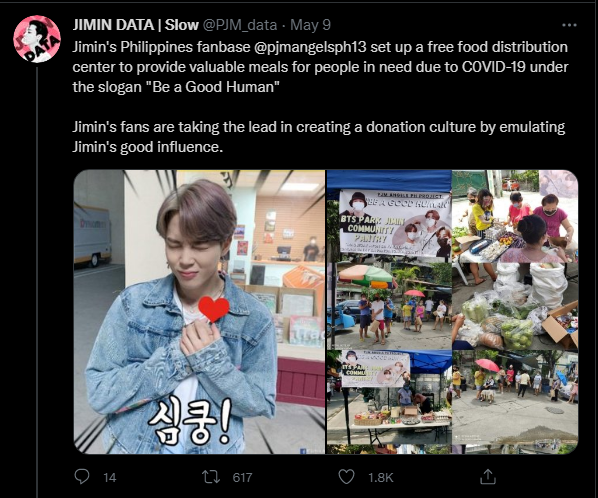Follow the @pjmangelsph13 mention link
Image resolution: width=598 pixels, height=498 pixels.
tap(309, 47)
